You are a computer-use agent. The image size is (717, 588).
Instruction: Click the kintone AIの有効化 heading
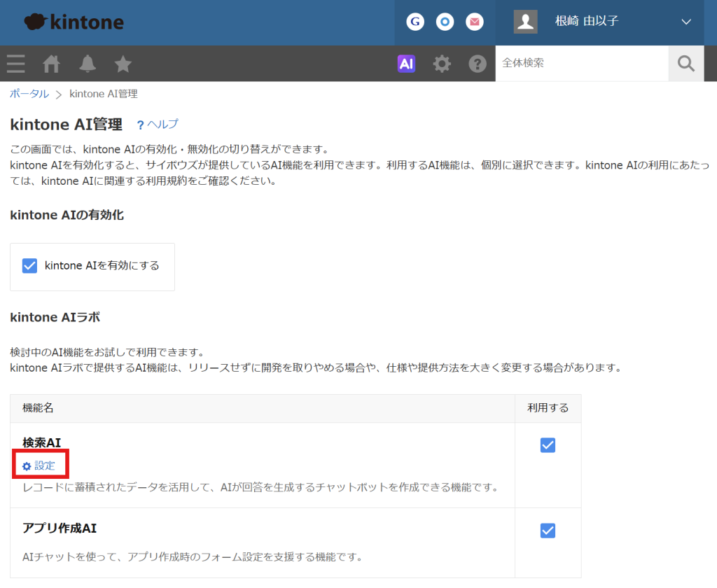pyautogui.click(x=67, y=215)
